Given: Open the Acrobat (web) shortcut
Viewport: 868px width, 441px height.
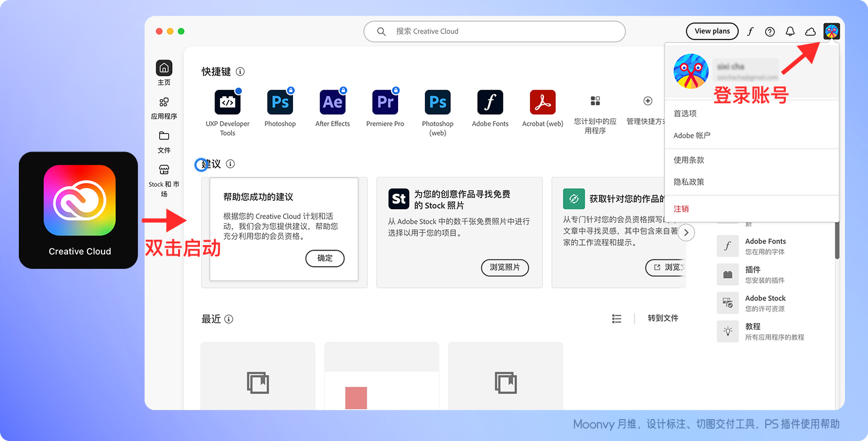Looking at the screenshot, I should [542, 102].
